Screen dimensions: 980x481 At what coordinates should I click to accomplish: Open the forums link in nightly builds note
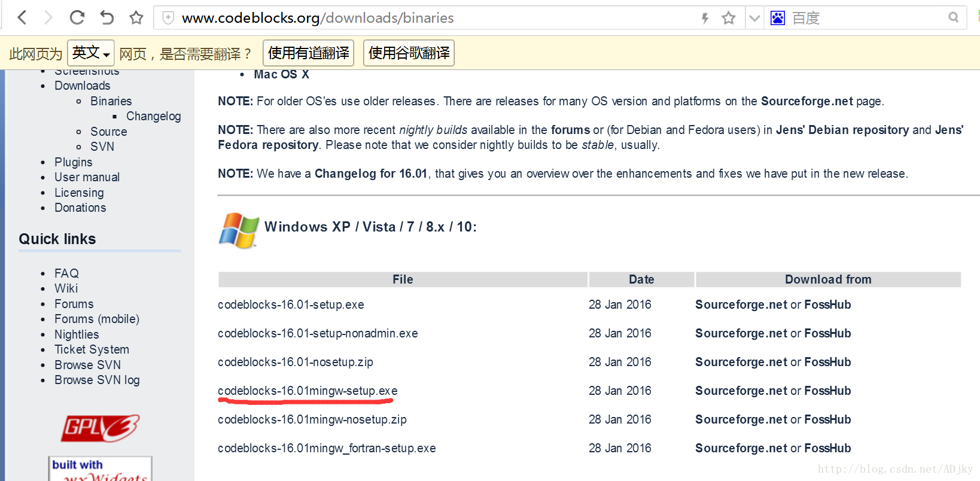coord(570,130)
